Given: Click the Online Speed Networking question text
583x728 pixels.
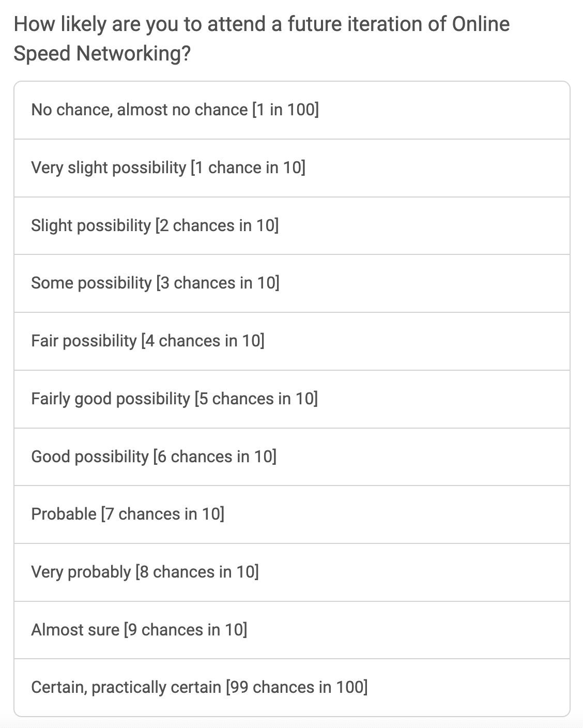Looking at the screenshot, I should pyautogui.click(x=261, y=38).
